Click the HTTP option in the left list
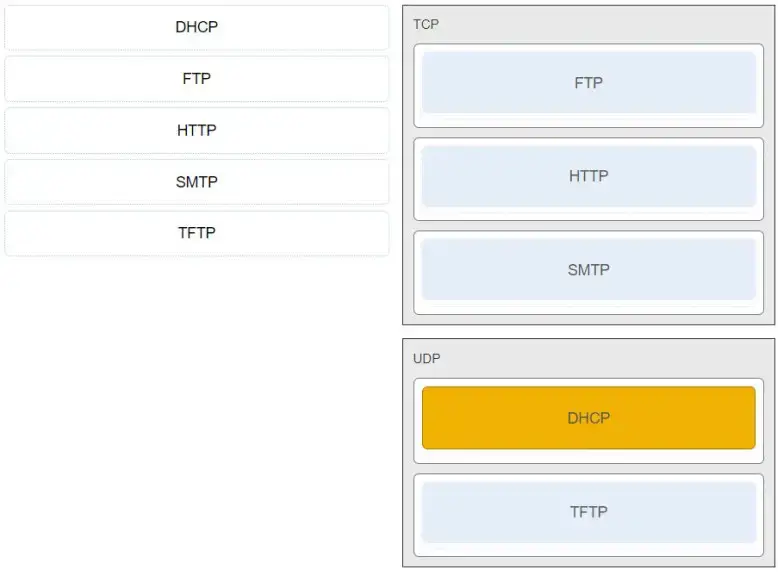The width and height of the screenshot is (778, 573). pyautogui.click(x=196, y=130)
